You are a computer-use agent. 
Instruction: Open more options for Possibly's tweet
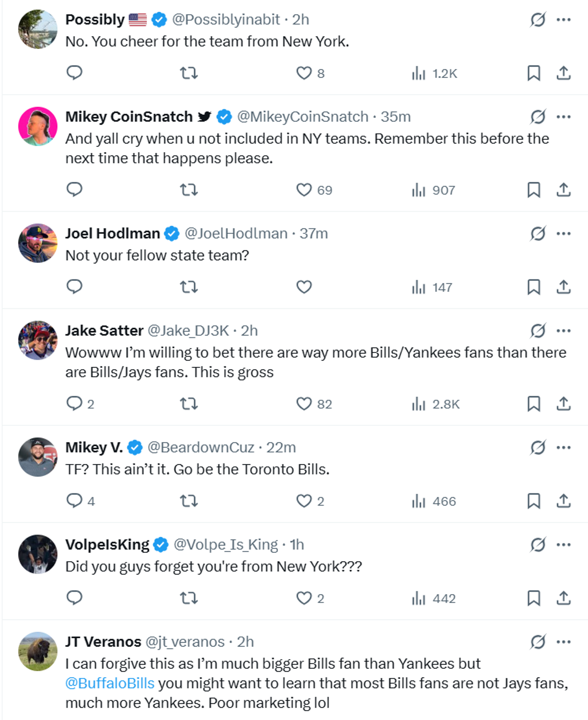coord(563,20)
